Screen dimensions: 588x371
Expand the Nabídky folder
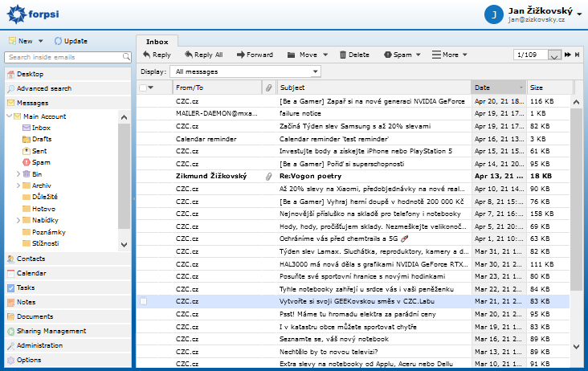(x=18, y=220)
